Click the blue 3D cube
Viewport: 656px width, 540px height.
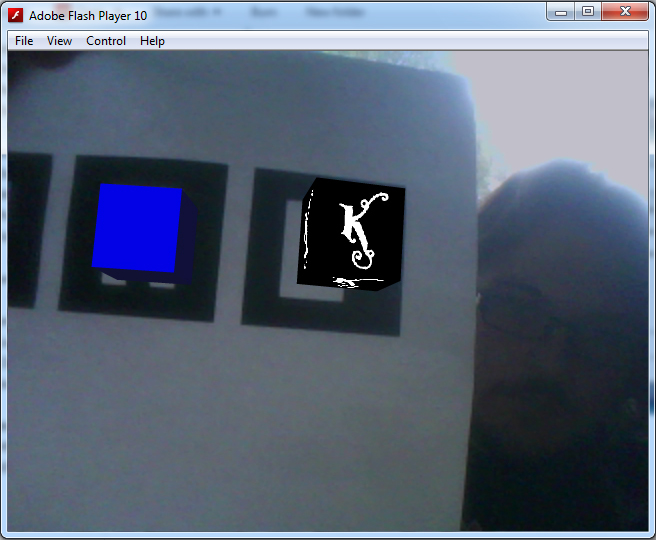[144, 233]
